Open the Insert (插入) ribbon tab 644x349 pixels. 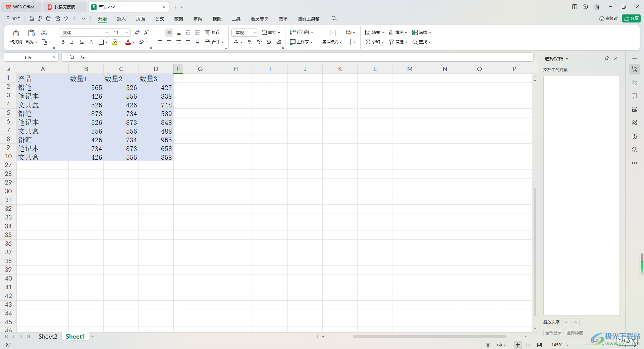pos(121,19)
